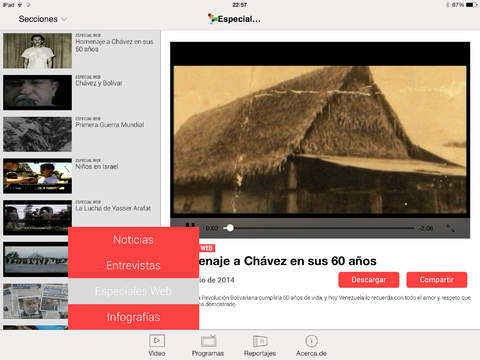Expand the Secciones dropdown
Screen dimensions: 480x360
[42, 19]
